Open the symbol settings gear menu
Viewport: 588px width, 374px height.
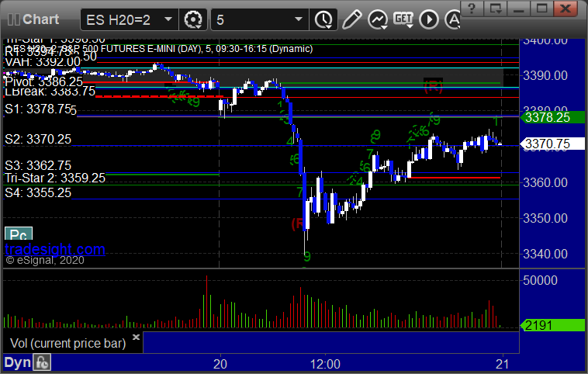[192, 19]
